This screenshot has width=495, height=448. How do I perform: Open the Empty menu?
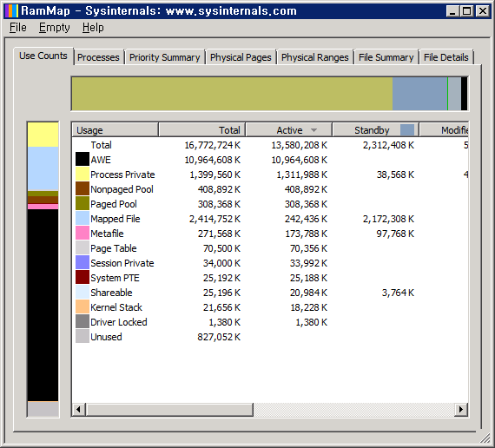(x=55, y=28)
